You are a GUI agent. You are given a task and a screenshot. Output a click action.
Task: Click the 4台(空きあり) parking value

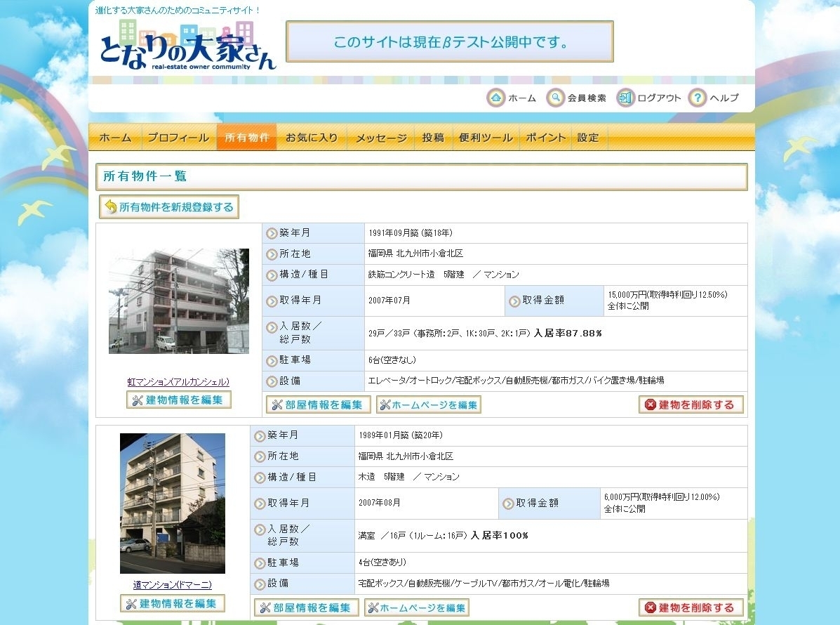tap(382, 562)
